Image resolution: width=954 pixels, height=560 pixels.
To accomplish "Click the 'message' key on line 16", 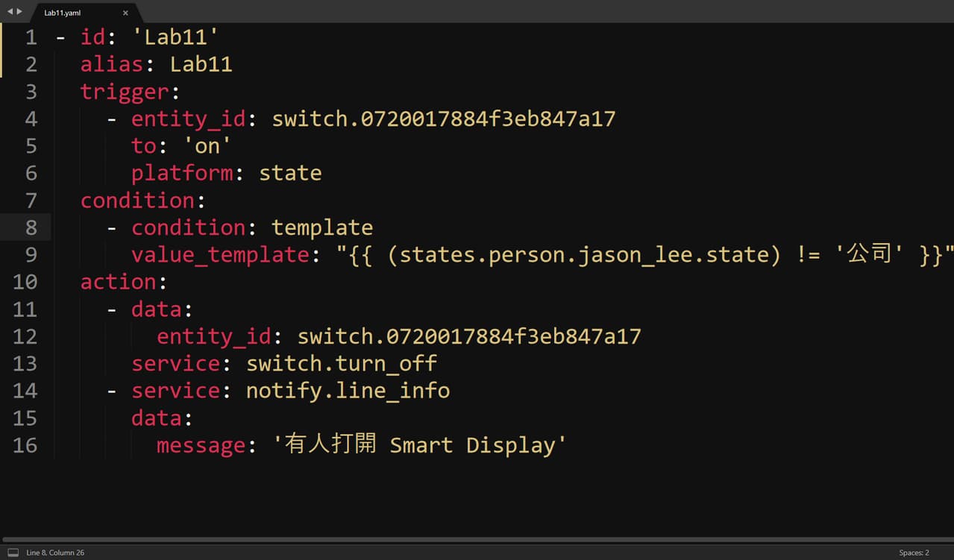I will pyautogui.click(x=201, y=445).
